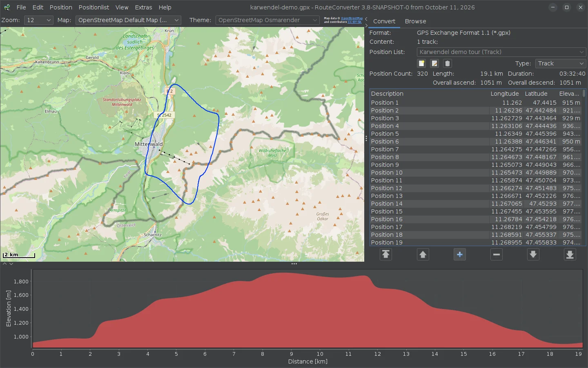The image size is (588, 368).
Task: Move selected position to bottom
Action: click(x=570, y=254)
